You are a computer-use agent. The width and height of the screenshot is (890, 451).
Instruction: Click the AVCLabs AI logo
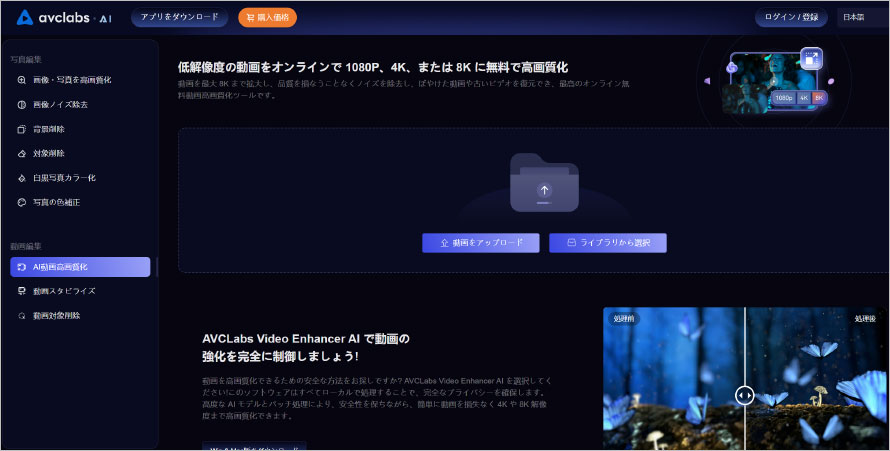point(64,18)
